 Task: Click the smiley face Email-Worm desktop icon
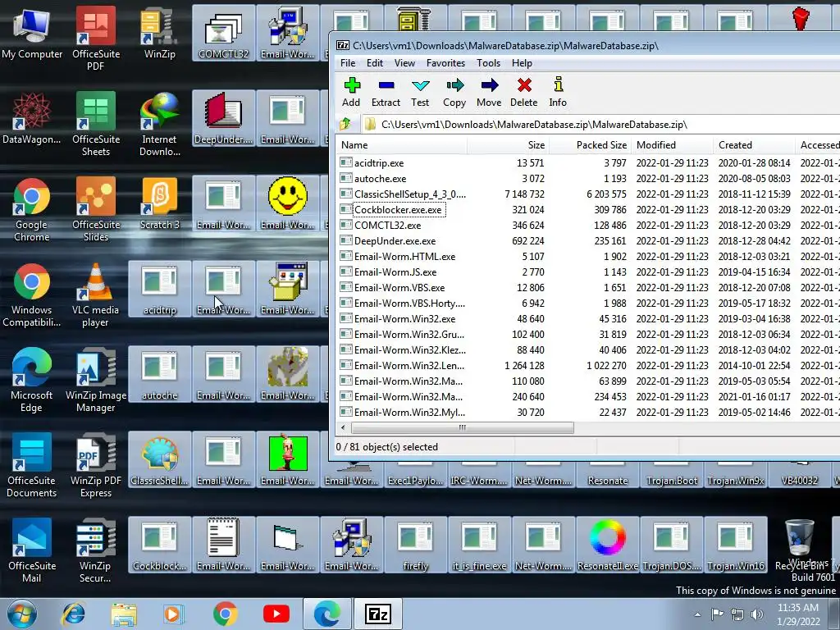288,203
